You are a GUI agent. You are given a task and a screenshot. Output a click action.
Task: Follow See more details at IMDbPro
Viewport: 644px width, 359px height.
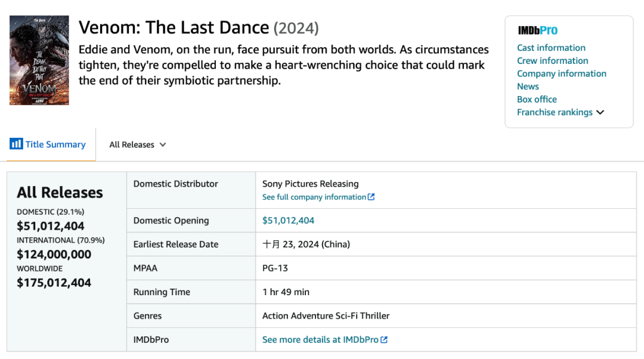[320, 339]
